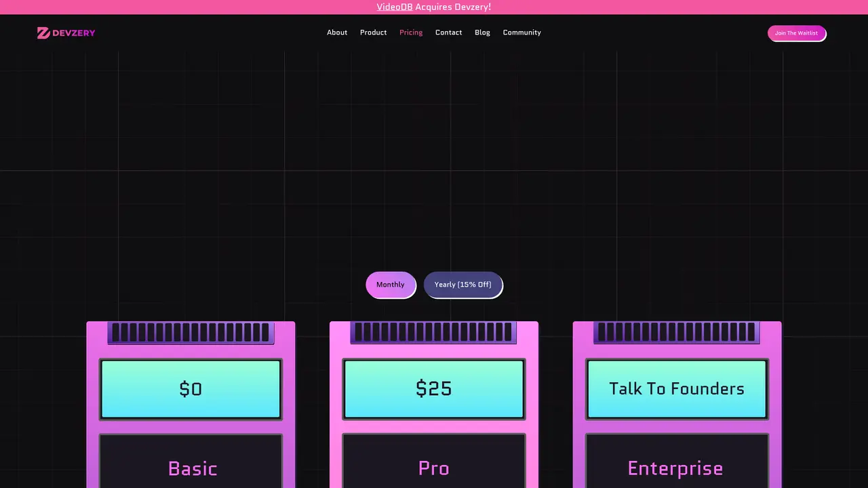Image resolution: width=868 pixels, height=488 pixels.
Task: Select the Pricing nav item
Action: point(411,33)
